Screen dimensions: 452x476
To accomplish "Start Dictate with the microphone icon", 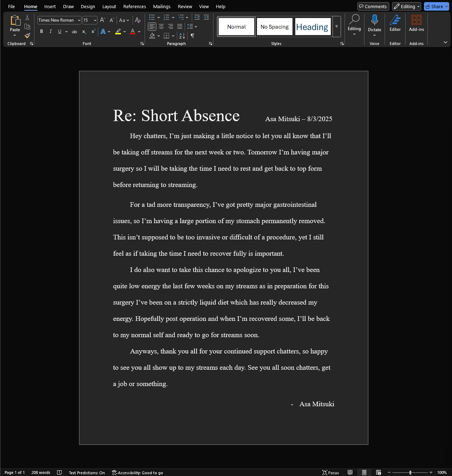I will (x=374, y=20).
